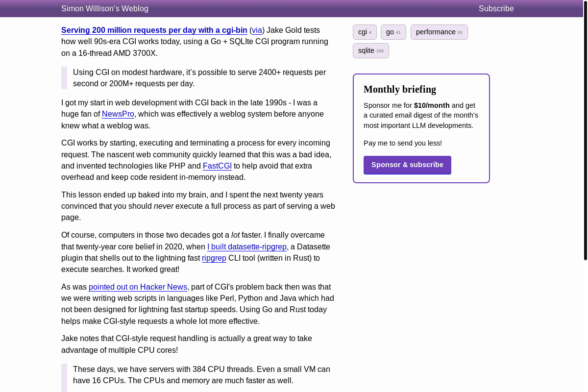Click the $10/month bold text
This screenshot has height=392, width=588.
pyautogui.click(x=431, y=105)
